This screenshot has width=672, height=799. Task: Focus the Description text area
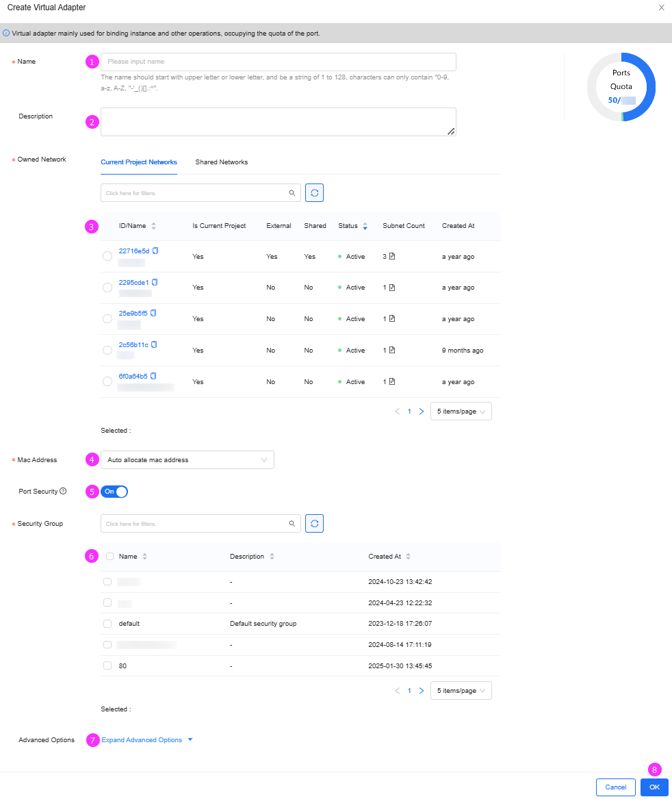[278, 122]
